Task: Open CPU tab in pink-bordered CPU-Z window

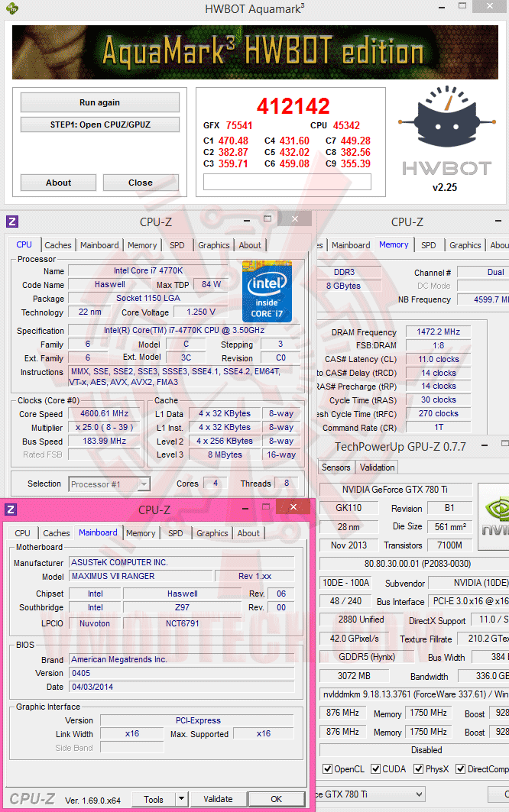Action: click(x=22, y=533)
